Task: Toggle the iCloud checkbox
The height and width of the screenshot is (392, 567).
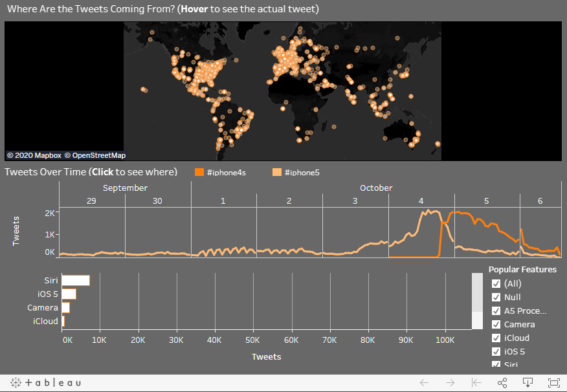Action: 496,338
